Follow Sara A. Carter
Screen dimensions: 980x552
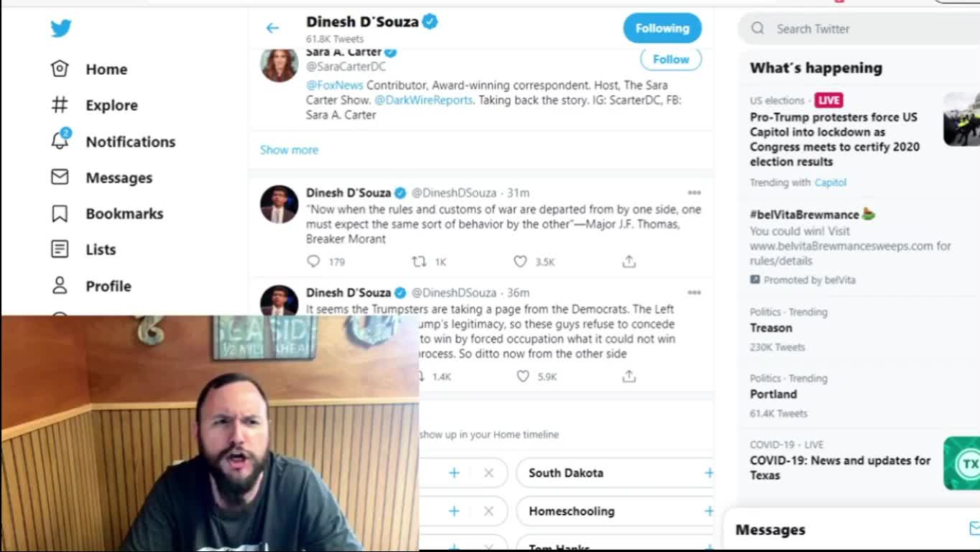point(670,59)
